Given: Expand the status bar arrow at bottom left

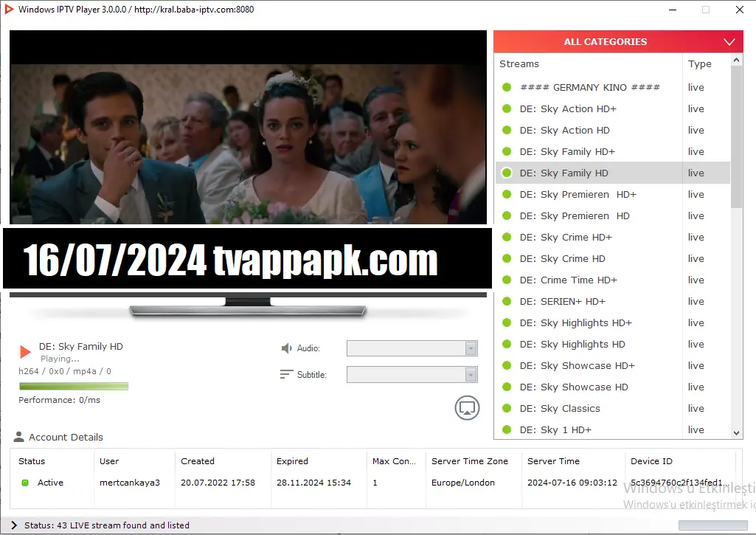Looking at the screenshot, I should tap(13, 525).
